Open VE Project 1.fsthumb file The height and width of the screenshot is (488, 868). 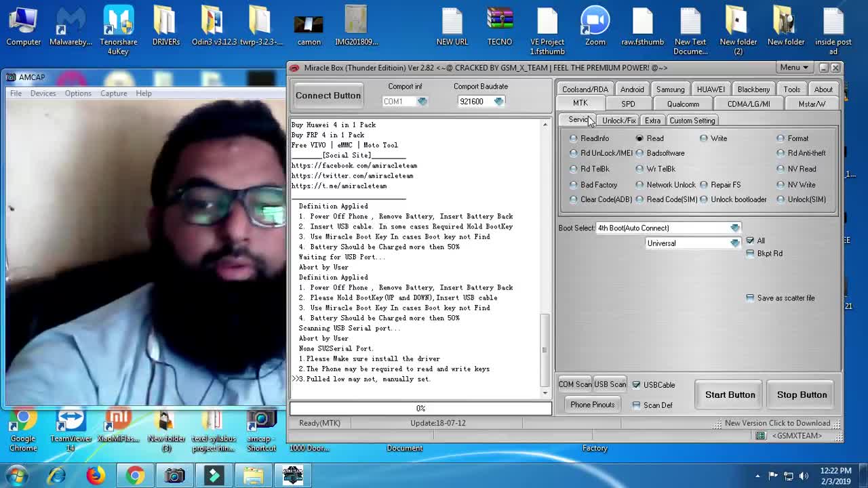tap(547, 31)
